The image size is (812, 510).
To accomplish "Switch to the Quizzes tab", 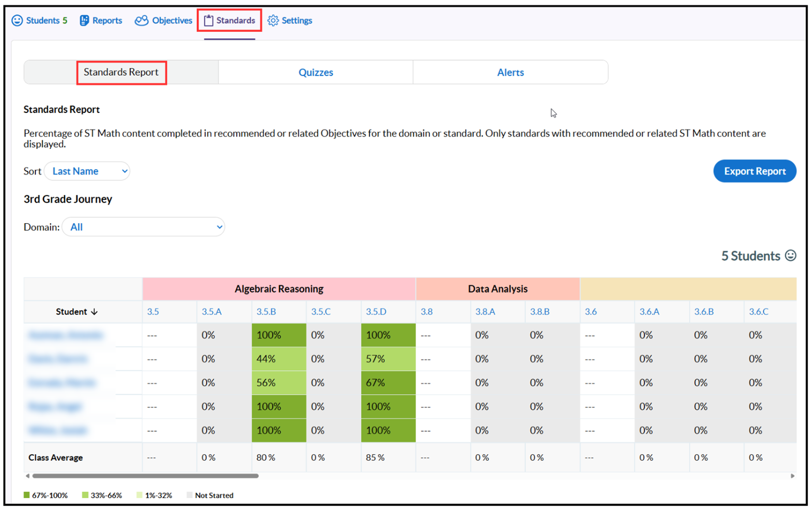I will (x=315, y=72).
